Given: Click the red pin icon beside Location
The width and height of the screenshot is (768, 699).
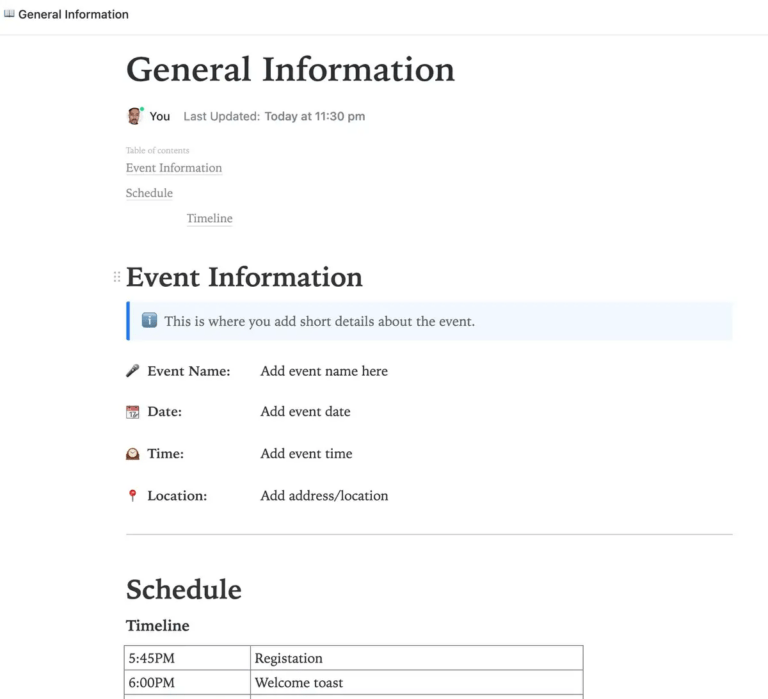Looking at the screenshot, I should pos(133,496).
